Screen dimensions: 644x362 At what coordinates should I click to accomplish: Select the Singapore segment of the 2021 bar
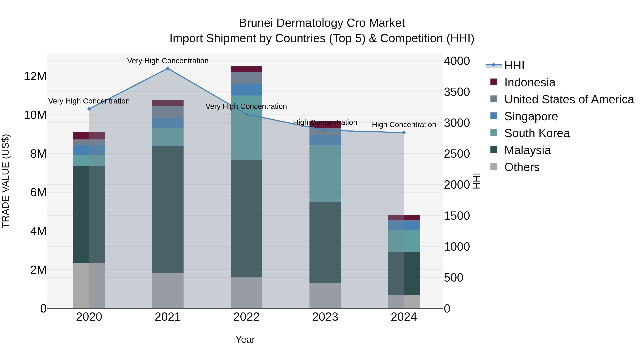pos(168,123)
